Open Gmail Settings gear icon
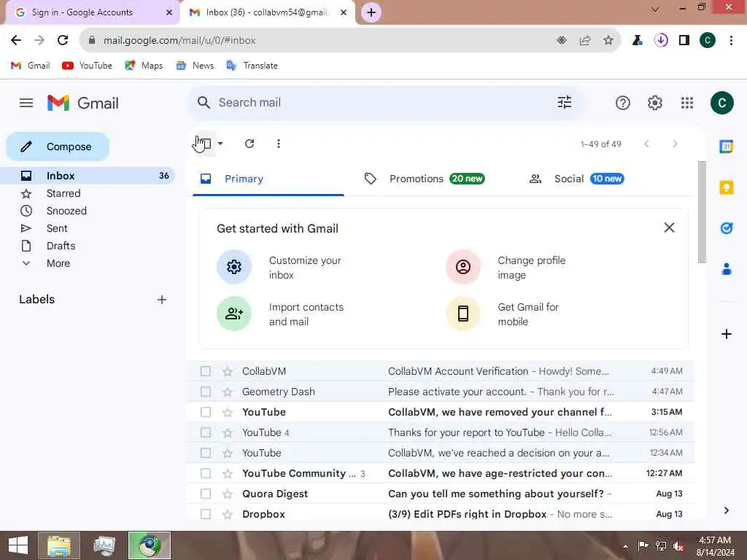 coord(655,103)
